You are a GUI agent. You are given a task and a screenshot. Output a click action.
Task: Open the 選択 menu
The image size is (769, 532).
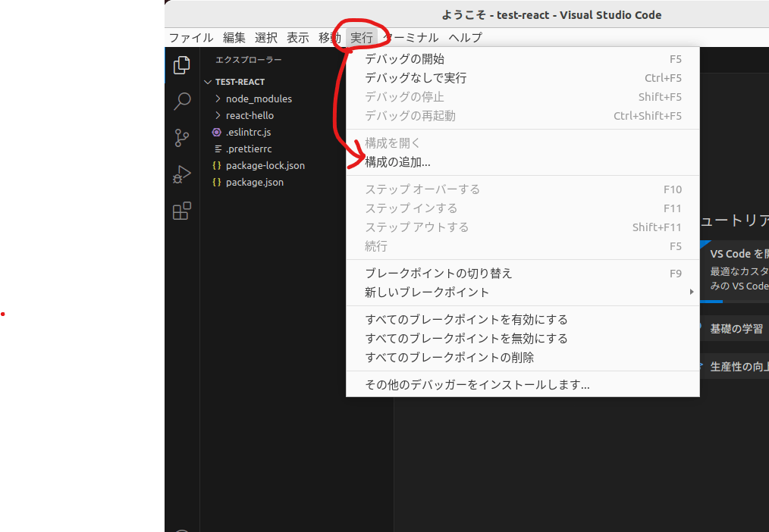coord(266,38)
